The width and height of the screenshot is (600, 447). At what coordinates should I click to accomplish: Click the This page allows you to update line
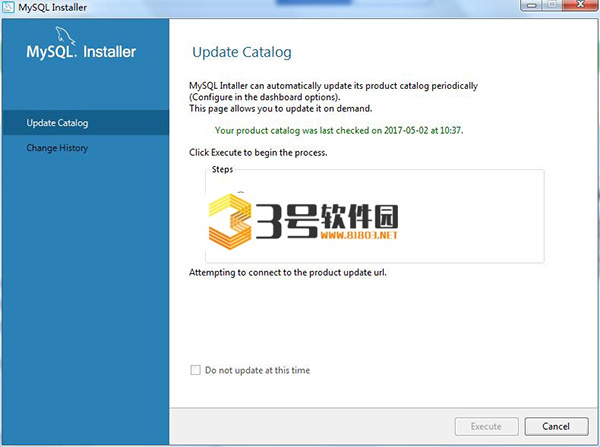pyautogui.click(x=280, y=108)
